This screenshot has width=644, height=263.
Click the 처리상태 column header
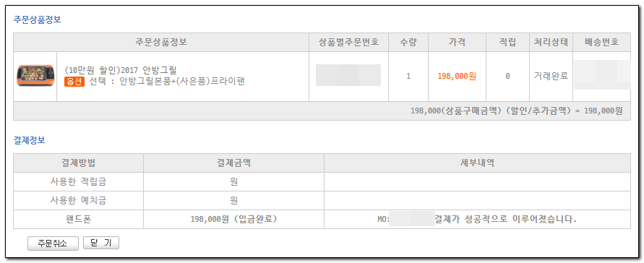pos(551,42)
